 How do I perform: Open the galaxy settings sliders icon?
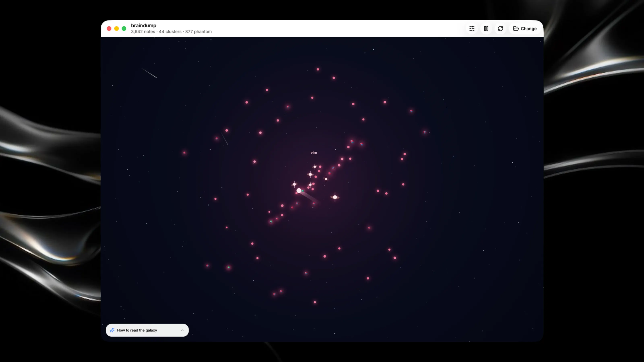point(472,29)
